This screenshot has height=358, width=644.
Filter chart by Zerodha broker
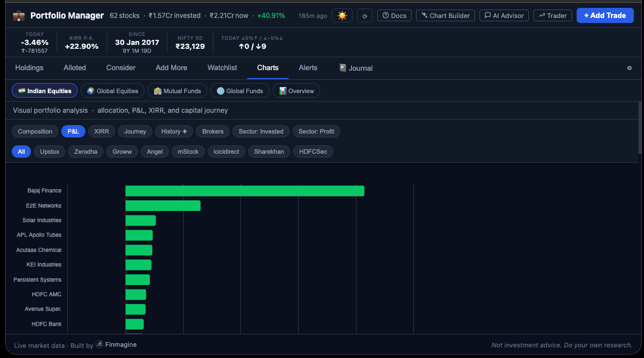click(85, 152)
